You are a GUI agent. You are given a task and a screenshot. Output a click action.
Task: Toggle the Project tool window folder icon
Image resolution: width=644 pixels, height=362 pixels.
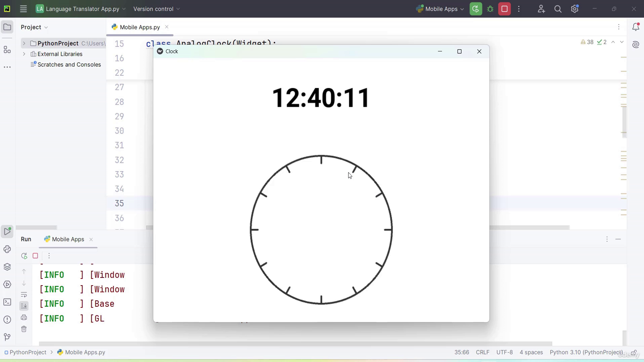[x=7, y=27]
